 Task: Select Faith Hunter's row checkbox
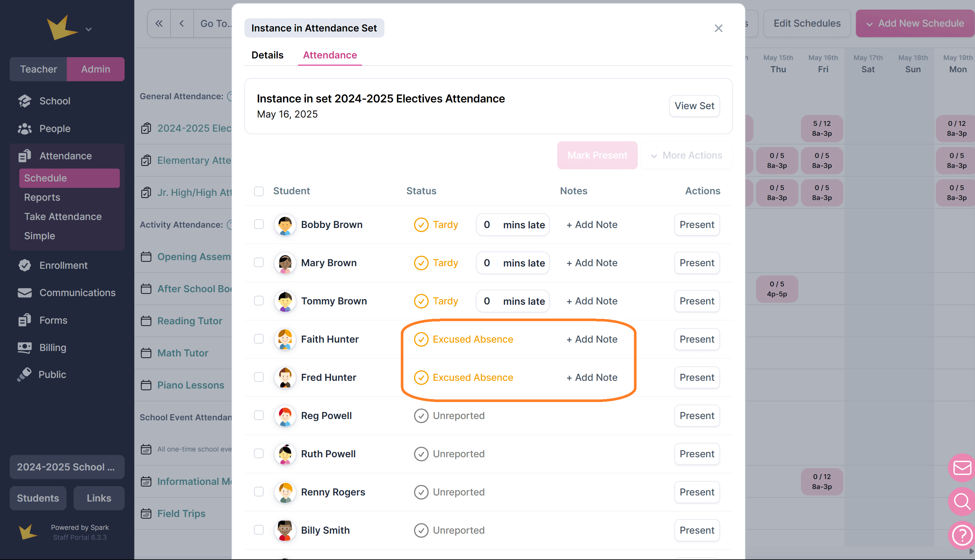pos(259,339)
